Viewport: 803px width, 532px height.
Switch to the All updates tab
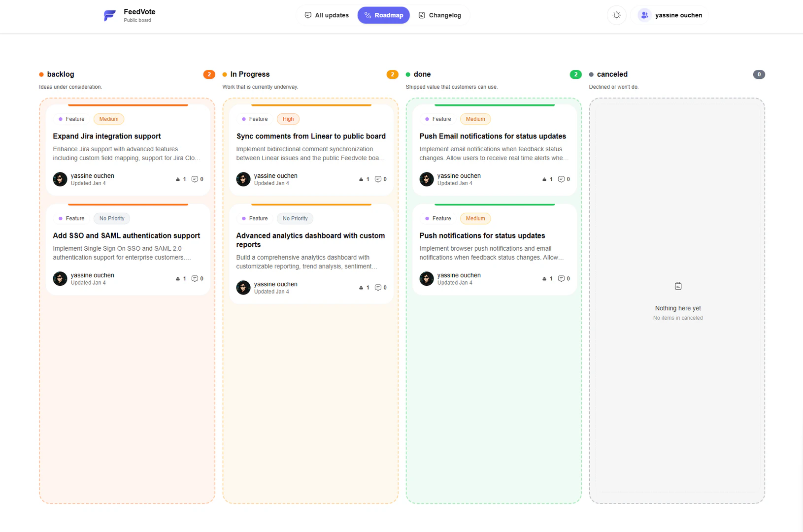[x=327, y=15]
